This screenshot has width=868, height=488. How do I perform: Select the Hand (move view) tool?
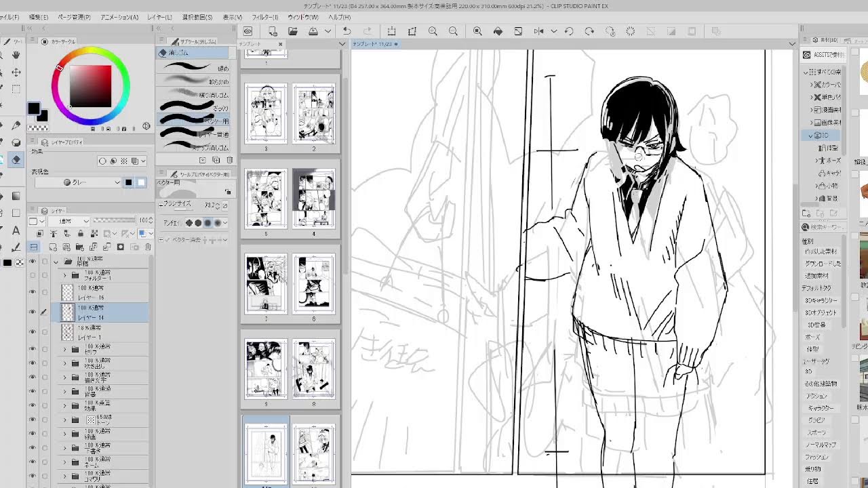pos(16,55)
